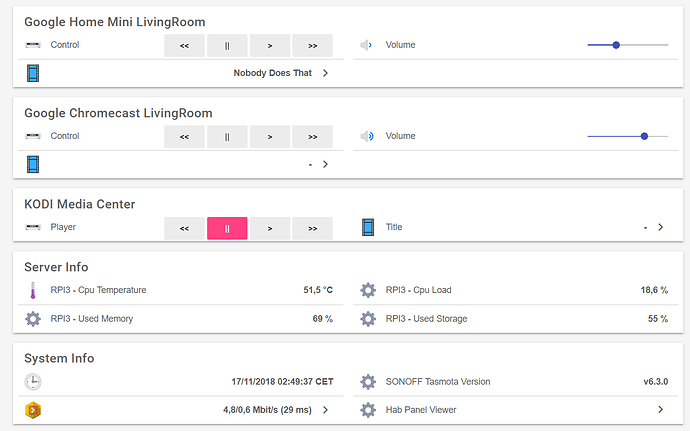Click the gear icon for Hab Panel Viewer
The height and width of the screenshot is (431, 690).
368,410
